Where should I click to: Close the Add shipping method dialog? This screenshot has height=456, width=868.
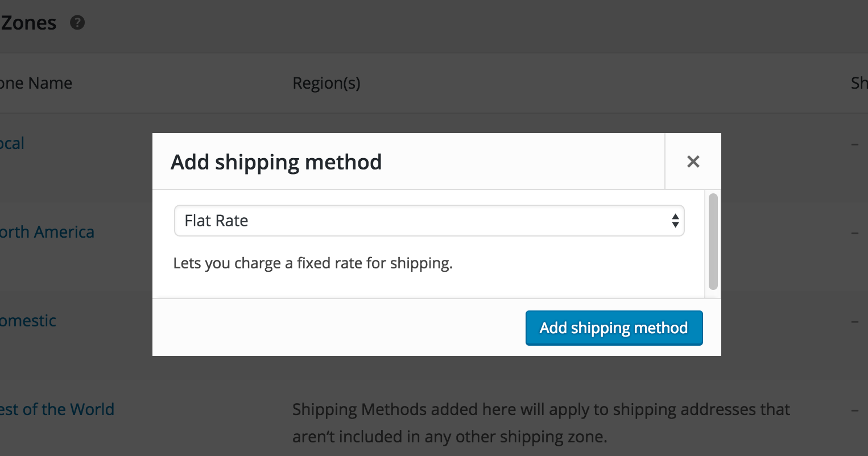693,161
